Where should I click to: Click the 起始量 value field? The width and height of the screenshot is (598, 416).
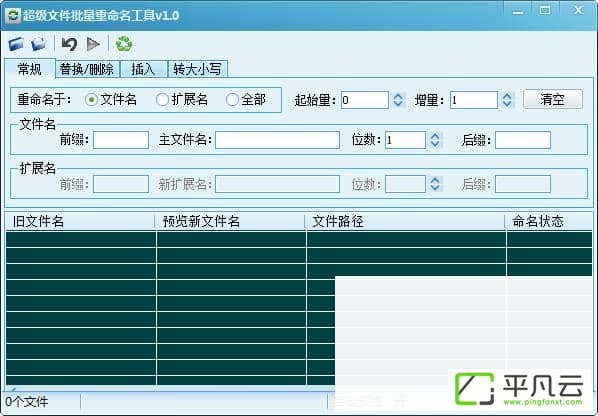point(365,100)
